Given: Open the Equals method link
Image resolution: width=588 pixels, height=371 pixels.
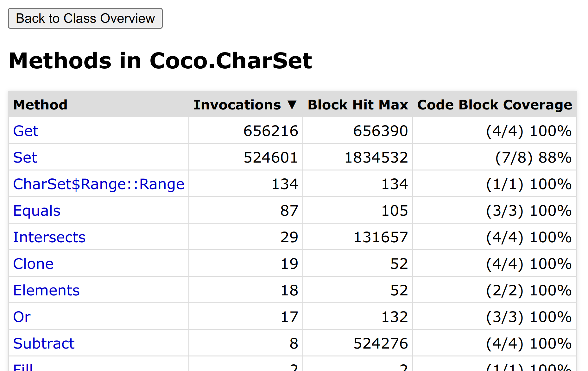Looking at the screenshot, I should [37, 211].
